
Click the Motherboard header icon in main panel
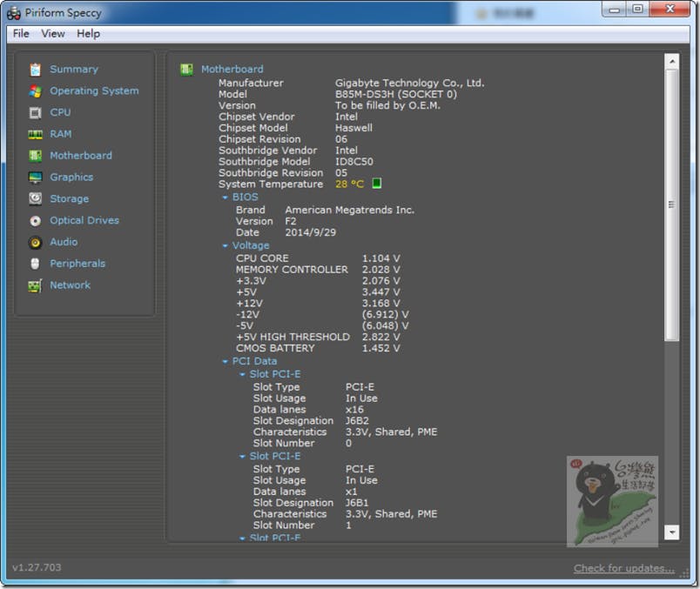(x=186, y=70)
